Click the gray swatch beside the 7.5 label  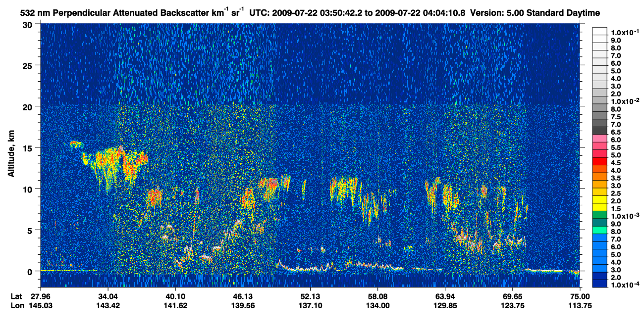599,116
